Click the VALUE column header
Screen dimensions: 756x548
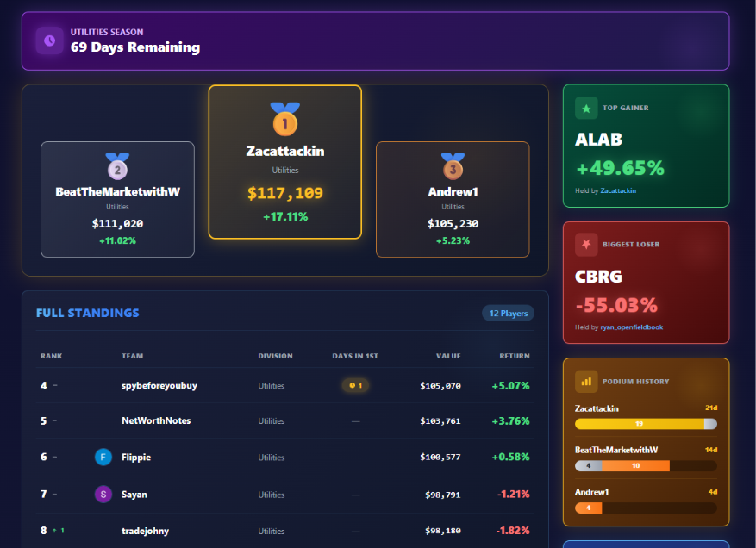click(x=448, y=356)
